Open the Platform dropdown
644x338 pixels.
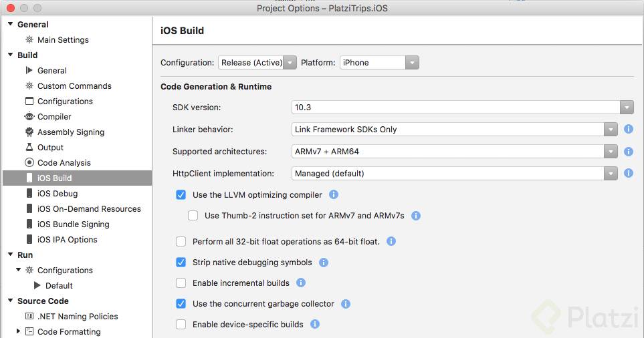pos(379,63)
